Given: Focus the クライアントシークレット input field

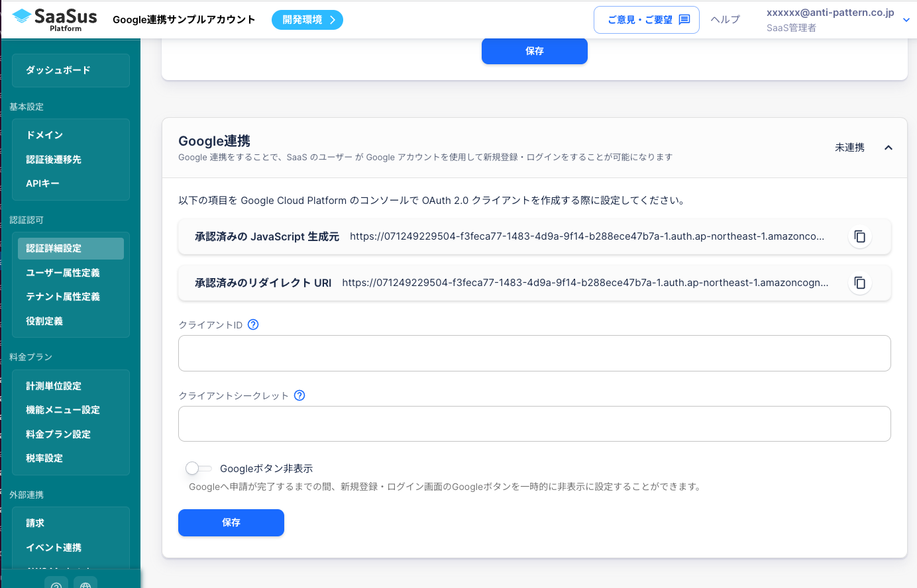Looking at the screenshot, I should [535, 424].
